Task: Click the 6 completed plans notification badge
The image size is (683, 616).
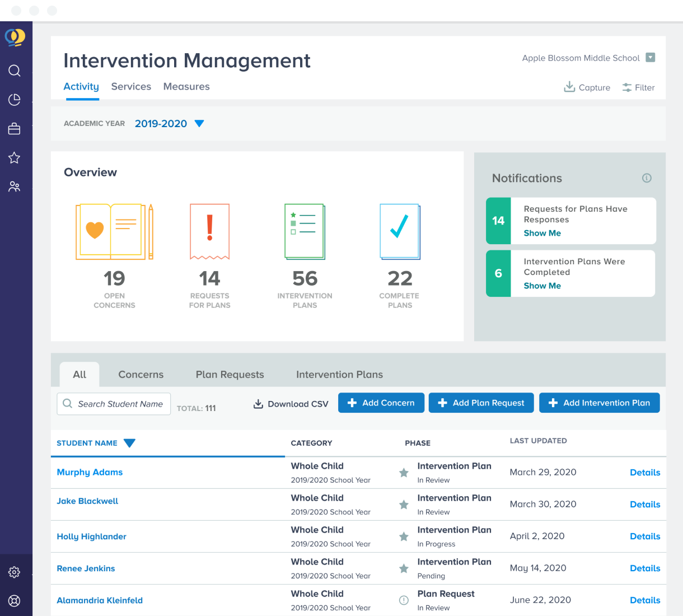Action: [498, 273]
